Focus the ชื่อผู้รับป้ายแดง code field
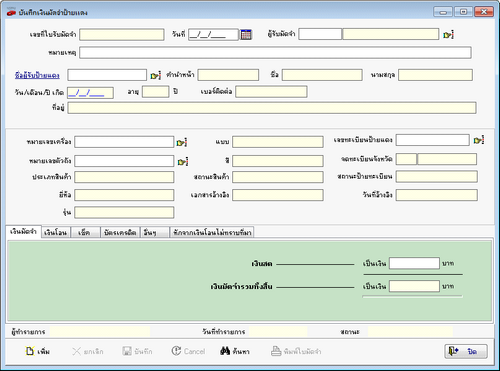Viewport: 500px width, 371px height. 107,75
